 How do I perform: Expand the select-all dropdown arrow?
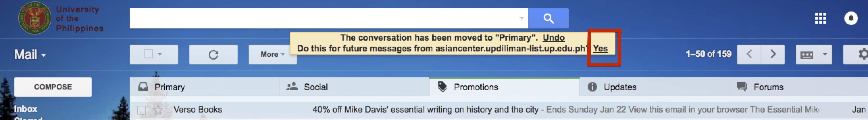[160, 54]
